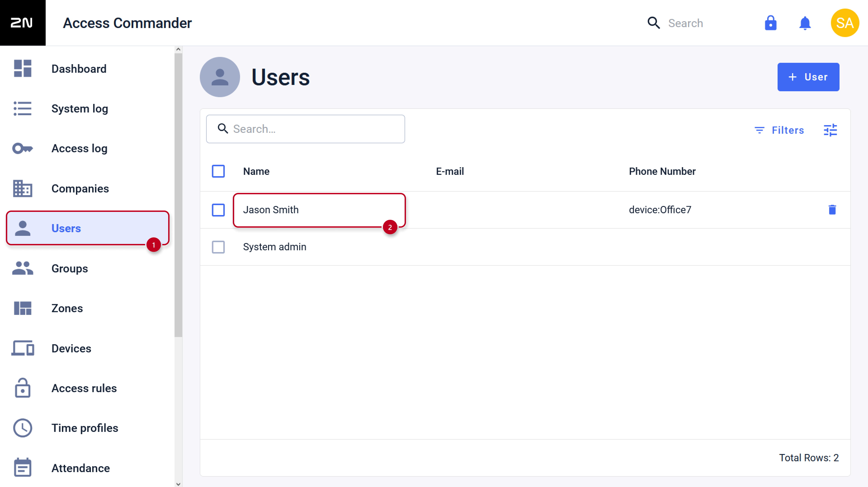Screen dimensions: 868x487
Task: Click the 2N logo in the header
Action: [x=22, y=23]
